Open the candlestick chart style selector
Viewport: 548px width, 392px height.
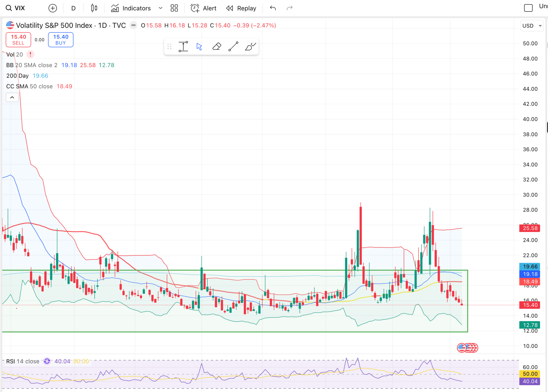coord(94,8)
